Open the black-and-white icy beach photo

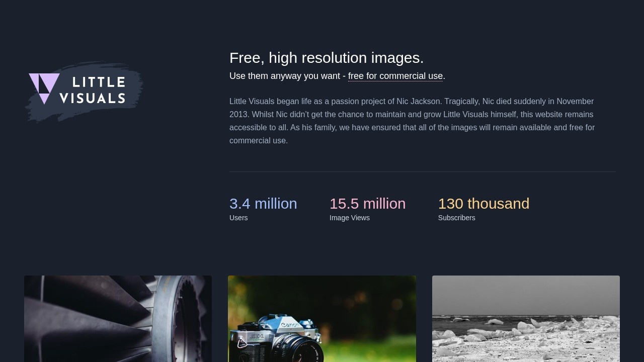click(526, 319)
